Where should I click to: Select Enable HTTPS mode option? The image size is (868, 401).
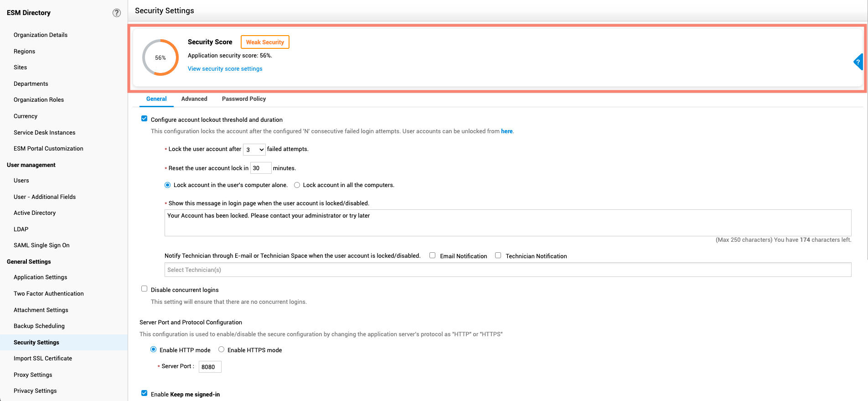(222, 349)
